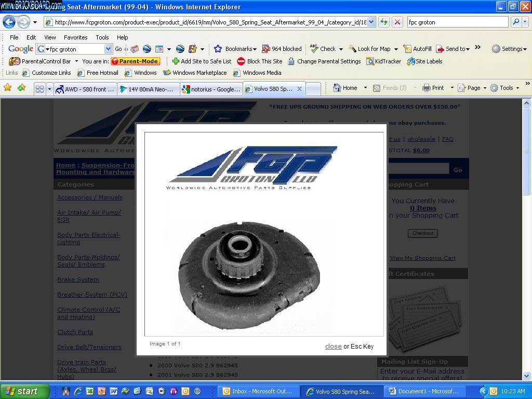Expand the address bar URL dropdown
Viewport: 532px width, 399px height.
[371, 22]
